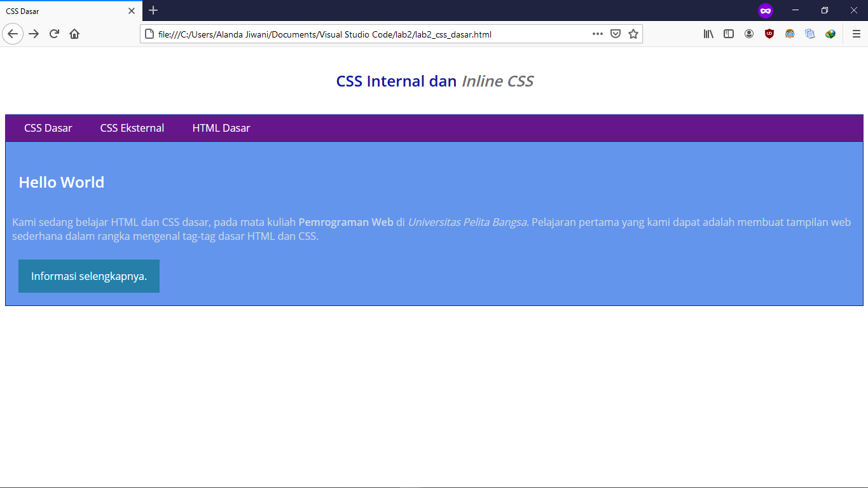The image size is (868, 488).
Task: Reload the current page
Action: tap(54, 34)
